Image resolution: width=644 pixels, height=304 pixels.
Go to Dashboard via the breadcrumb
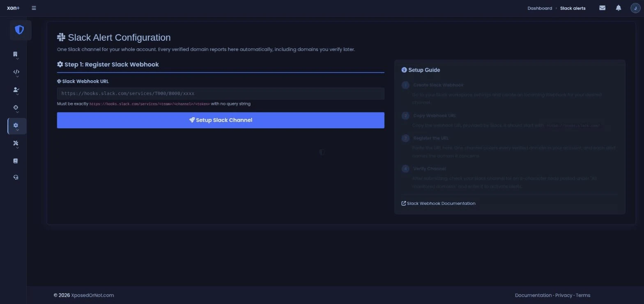point(540,8)
